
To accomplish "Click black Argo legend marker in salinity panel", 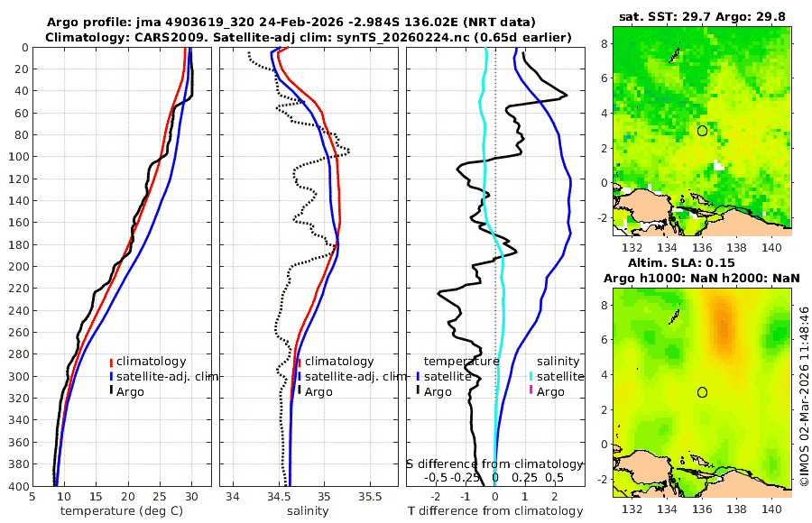I will tap(300, 391).
